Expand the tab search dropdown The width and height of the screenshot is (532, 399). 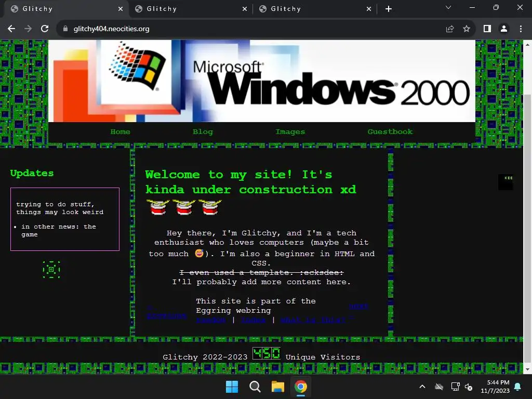[x=448, y=7]
